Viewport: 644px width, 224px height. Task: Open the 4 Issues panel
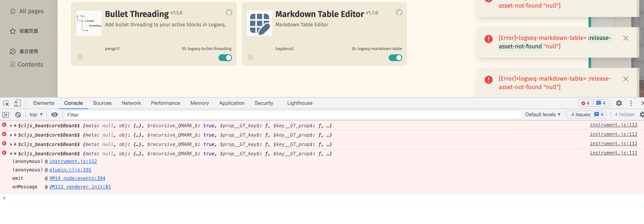[x=586, y=115]
